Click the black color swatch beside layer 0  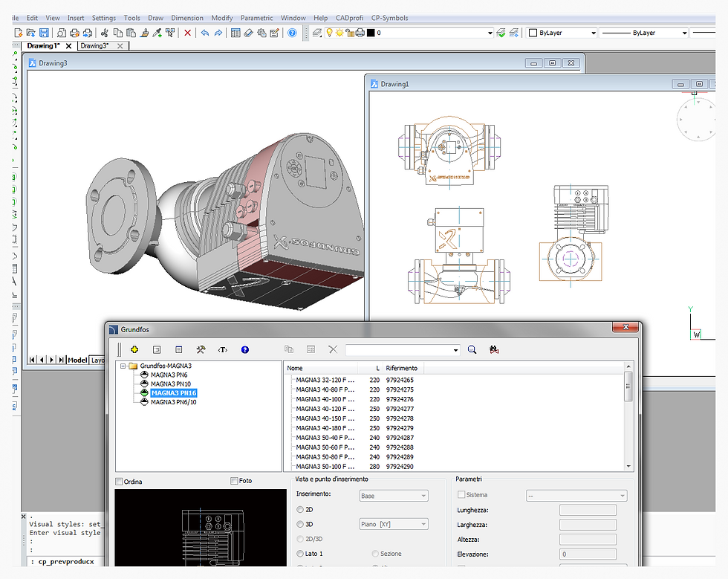(x=371, y=33)
